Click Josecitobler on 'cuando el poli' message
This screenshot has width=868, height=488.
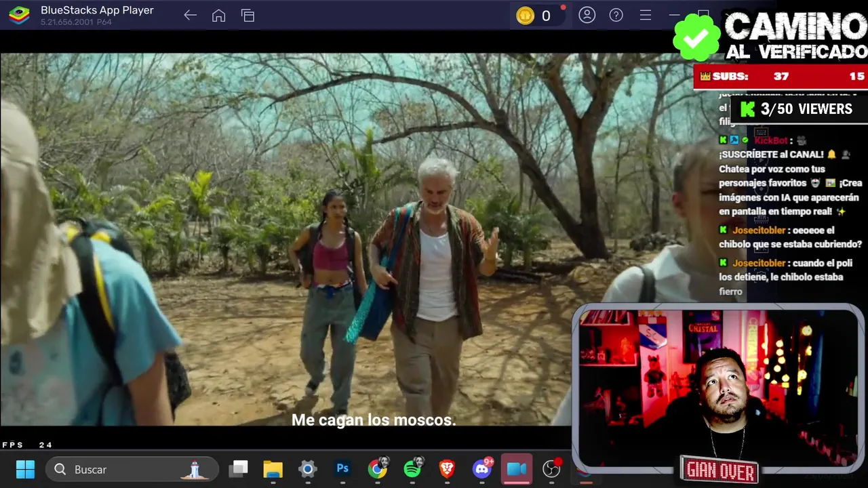point(759,263)
